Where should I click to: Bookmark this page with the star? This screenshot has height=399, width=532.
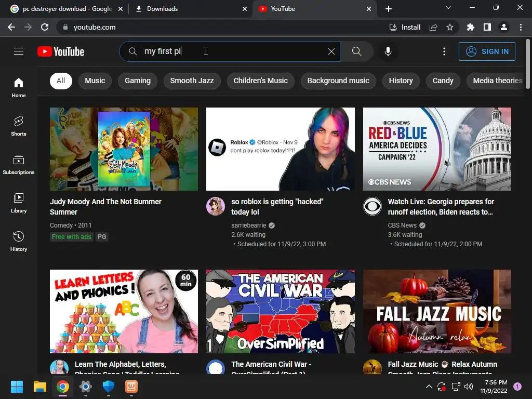click(x=450, y=27)
